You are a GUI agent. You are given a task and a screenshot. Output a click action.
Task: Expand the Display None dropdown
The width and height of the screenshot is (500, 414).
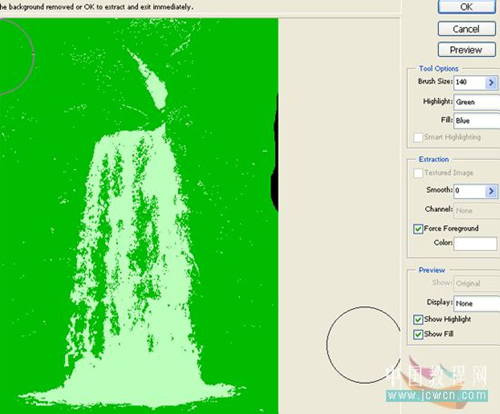coord(477,303)
